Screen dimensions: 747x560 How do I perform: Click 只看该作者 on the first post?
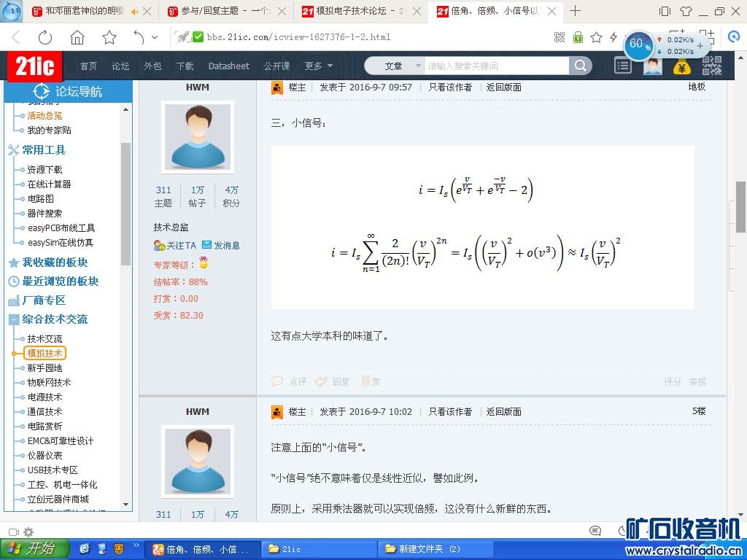coord(450,87)
